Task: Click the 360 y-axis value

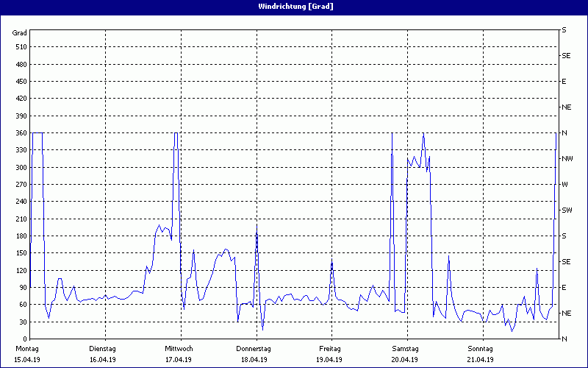Action: pyautogui.click(x=21, y=133)
